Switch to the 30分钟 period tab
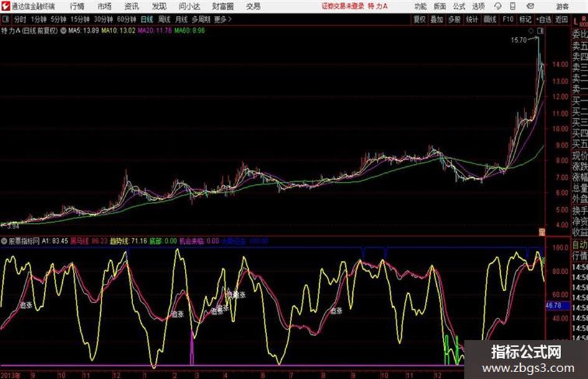The height and width of the screenshot is (379, 588). click(103, 19)
